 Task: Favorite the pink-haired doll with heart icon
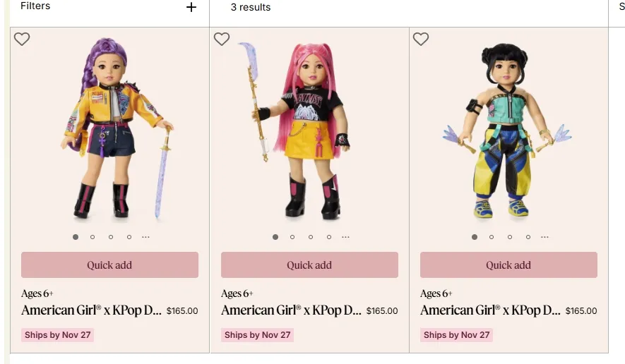coord(222,39)
